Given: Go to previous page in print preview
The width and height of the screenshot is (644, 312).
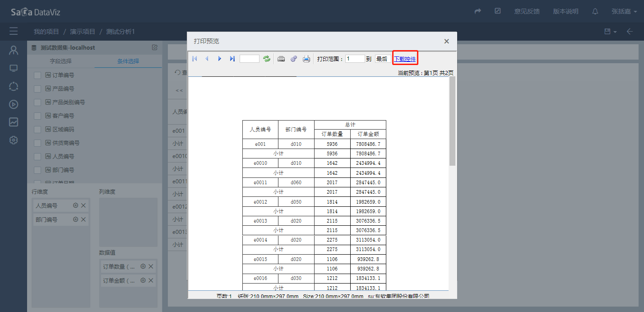Looking at the screenshot, I should 207,59.
